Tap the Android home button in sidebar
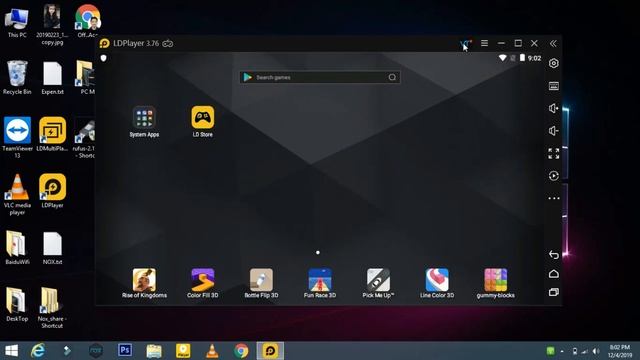The width and height of the screenshot is (640, 360). click(554, 273)
